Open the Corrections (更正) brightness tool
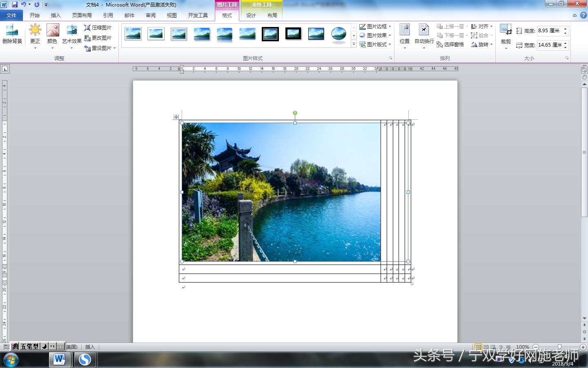This screenshot has width=588, height=368. [x=35, y=31]
